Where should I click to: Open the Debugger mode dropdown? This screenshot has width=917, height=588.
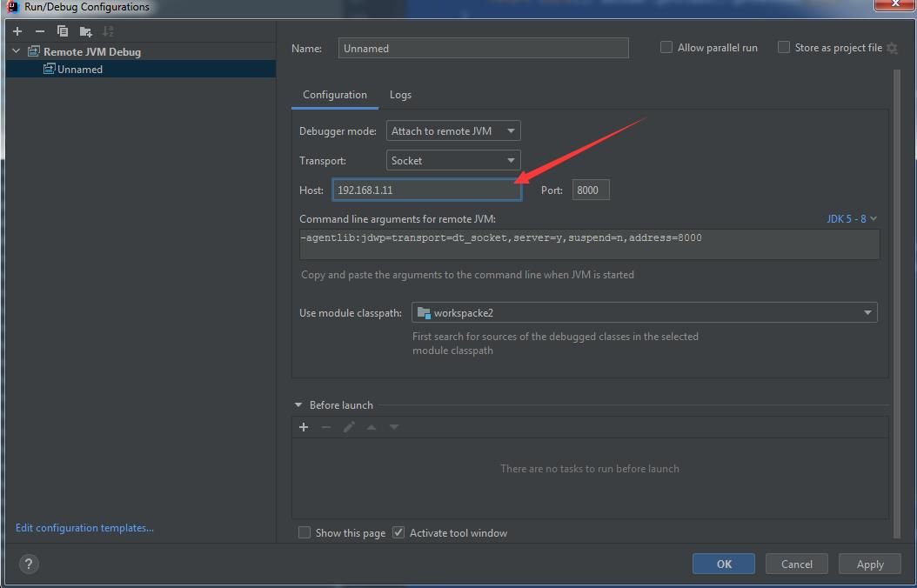(x=453, y=131)
